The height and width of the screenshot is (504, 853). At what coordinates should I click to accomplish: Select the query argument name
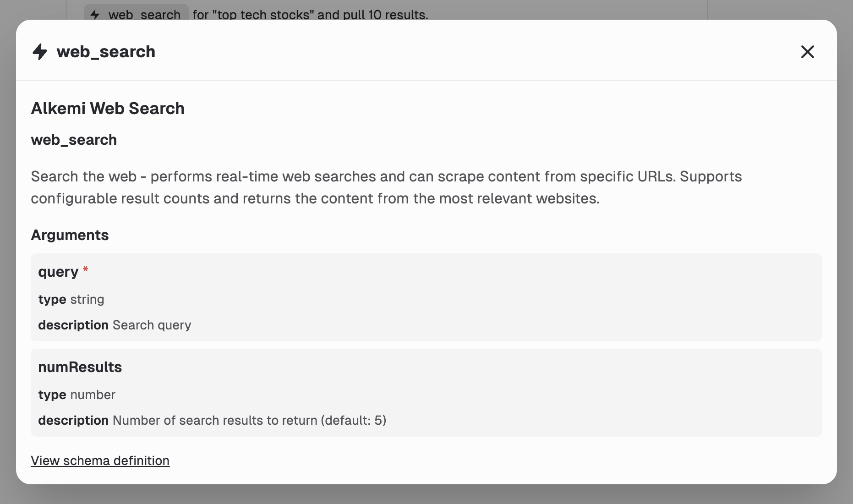coord(58,272)
